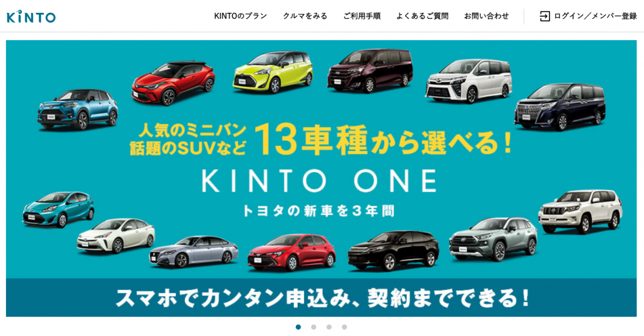644x336 pixels.
Task: Click ログイン／メンバー登録 link
Action: (596, 16)
